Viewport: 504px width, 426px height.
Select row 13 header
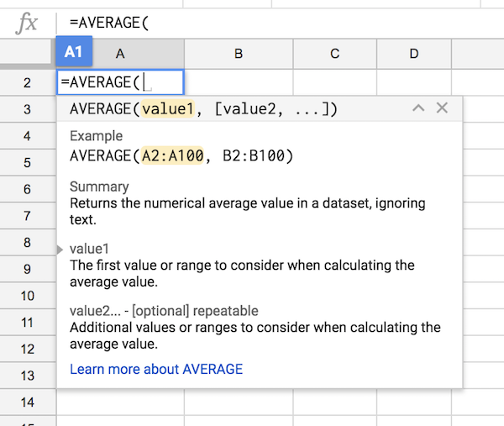click(28, 376)
